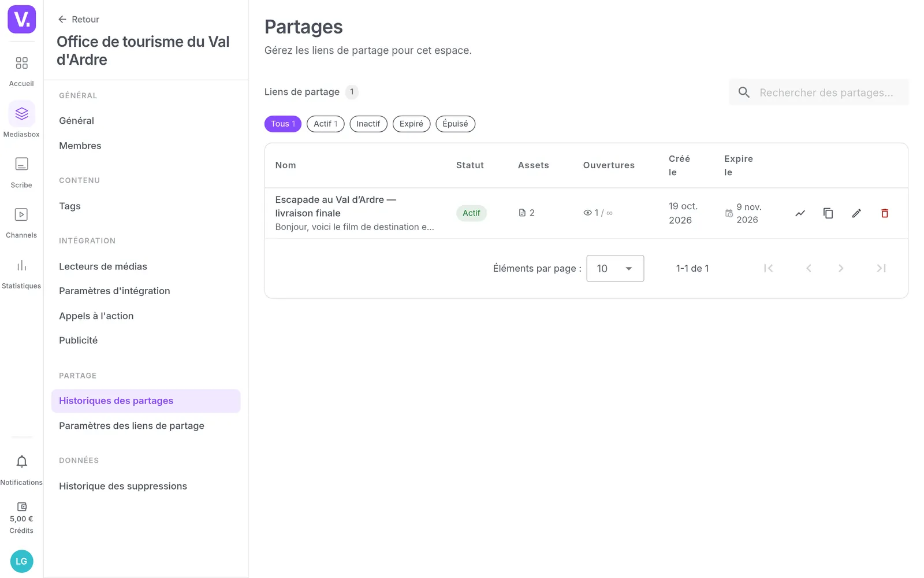Go to the previous page of results
This screenshot has width=924, height=578.
click(x=808, y=268)
